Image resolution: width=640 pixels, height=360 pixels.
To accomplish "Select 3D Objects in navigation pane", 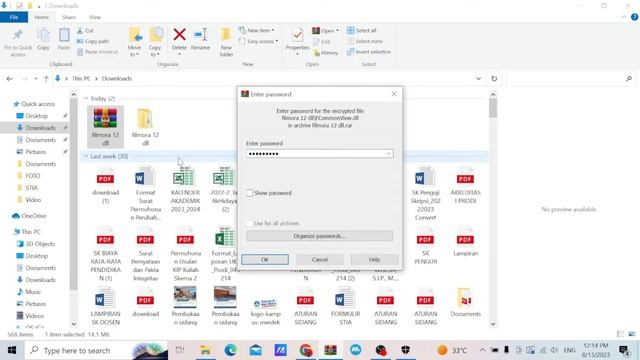I will [x=40, y=244].
